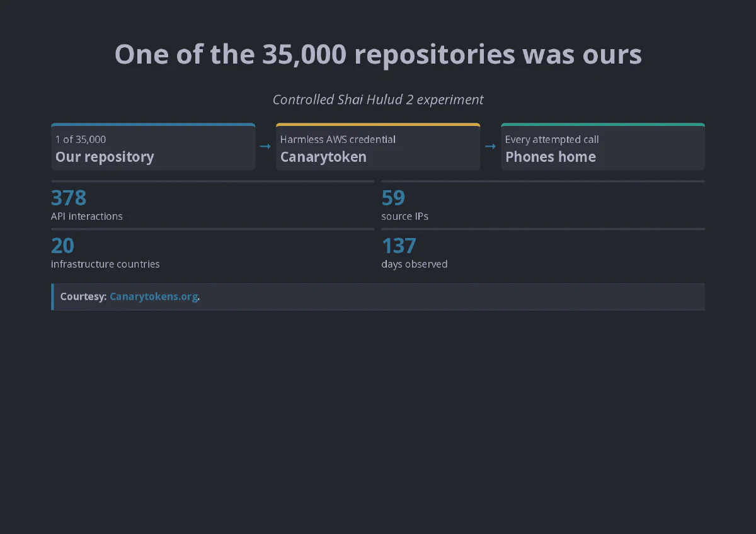Click the arrow between repository and Canarytoken
The width and height of the screenshot is (756, 534).
[x=265, y=146]
